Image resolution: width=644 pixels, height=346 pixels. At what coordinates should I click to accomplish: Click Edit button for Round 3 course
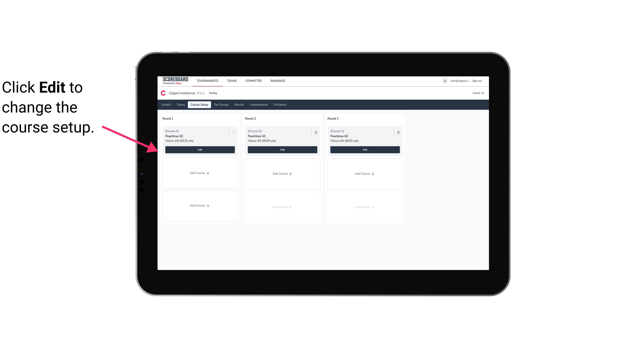tap(365, 150)
